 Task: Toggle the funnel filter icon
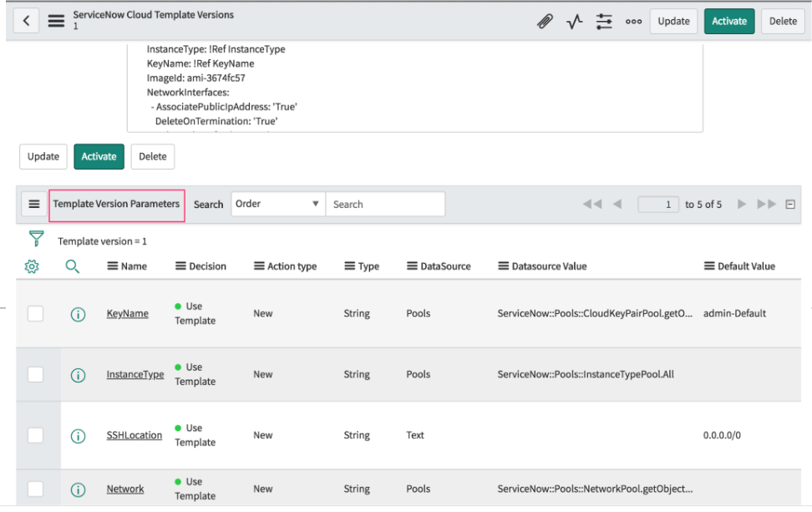(x=36, y=239)
